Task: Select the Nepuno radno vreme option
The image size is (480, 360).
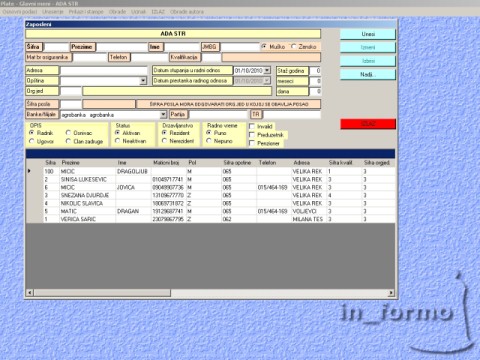Action: (x=209, y=141)
